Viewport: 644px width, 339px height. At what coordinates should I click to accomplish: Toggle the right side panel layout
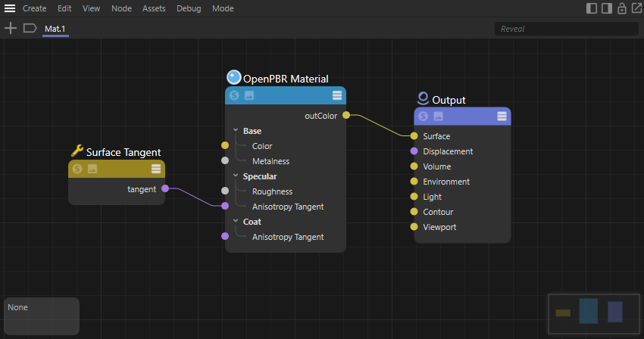point(606,8)
